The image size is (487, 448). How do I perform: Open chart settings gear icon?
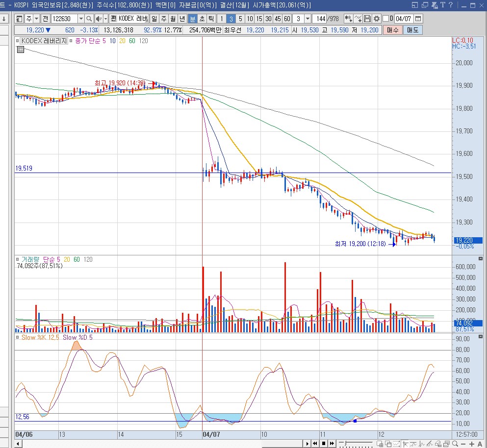click(377, 19)
